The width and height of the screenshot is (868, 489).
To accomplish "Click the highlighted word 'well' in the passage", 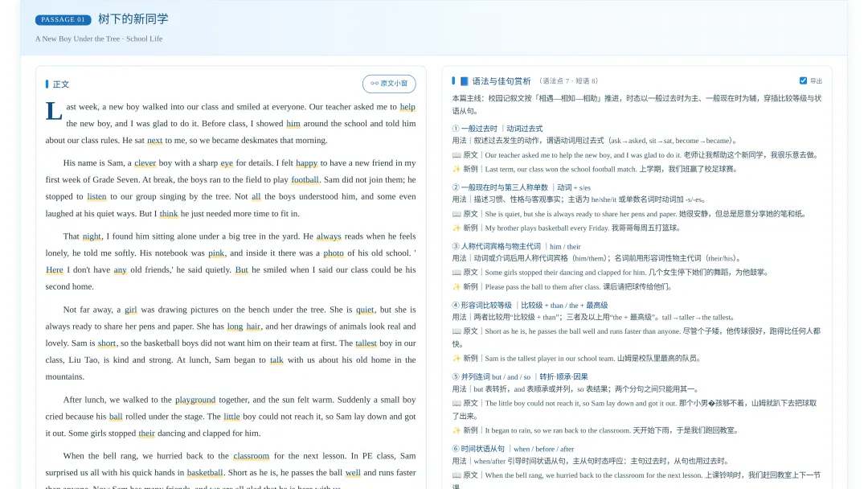I will click(353, 472).
